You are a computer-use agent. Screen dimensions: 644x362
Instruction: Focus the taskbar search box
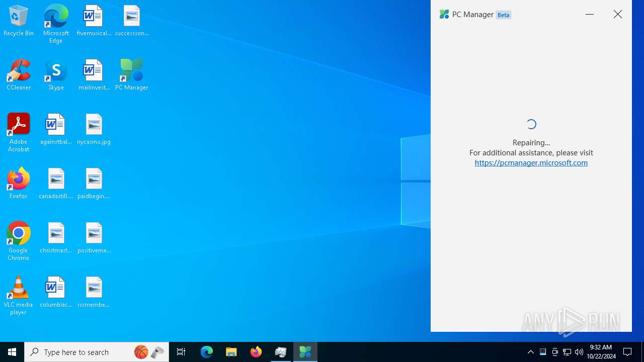[x=97, y=352]
